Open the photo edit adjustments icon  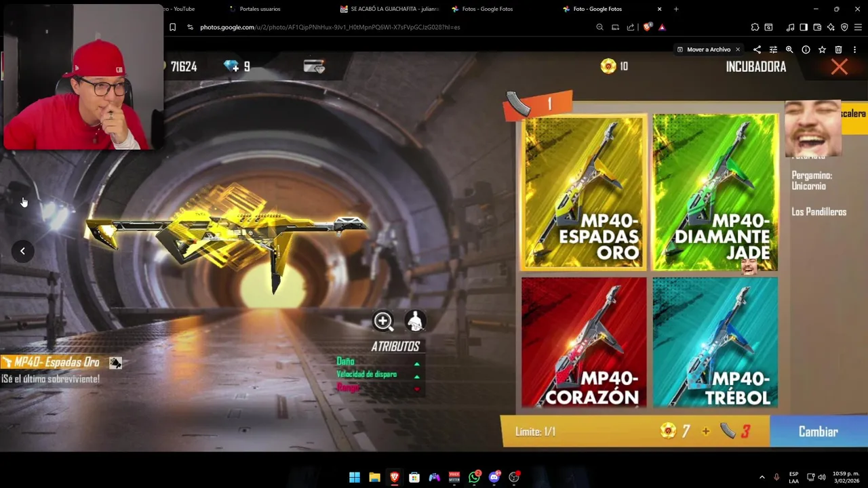pos(773,49)
